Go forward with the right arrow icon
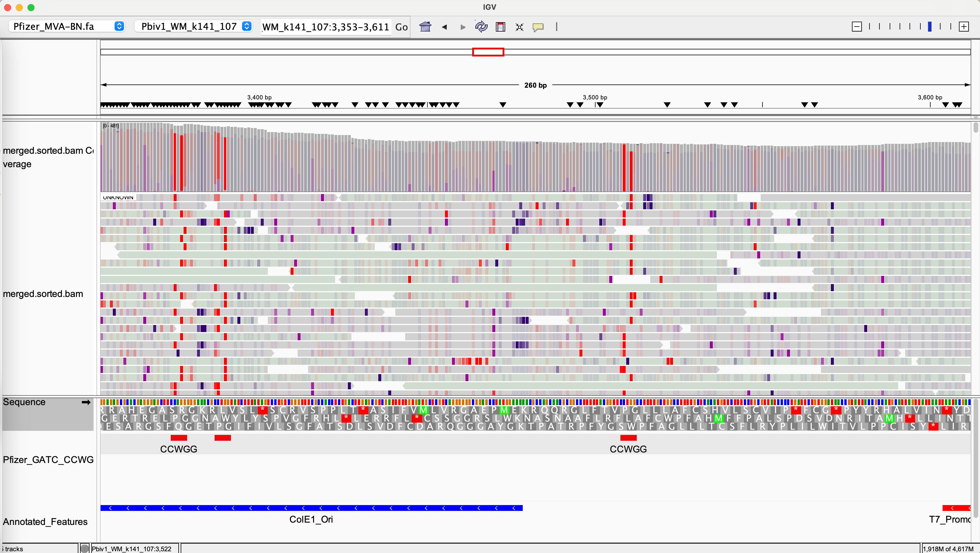Image resolution: width=980 pixels, height=553 pixels. 463,27
